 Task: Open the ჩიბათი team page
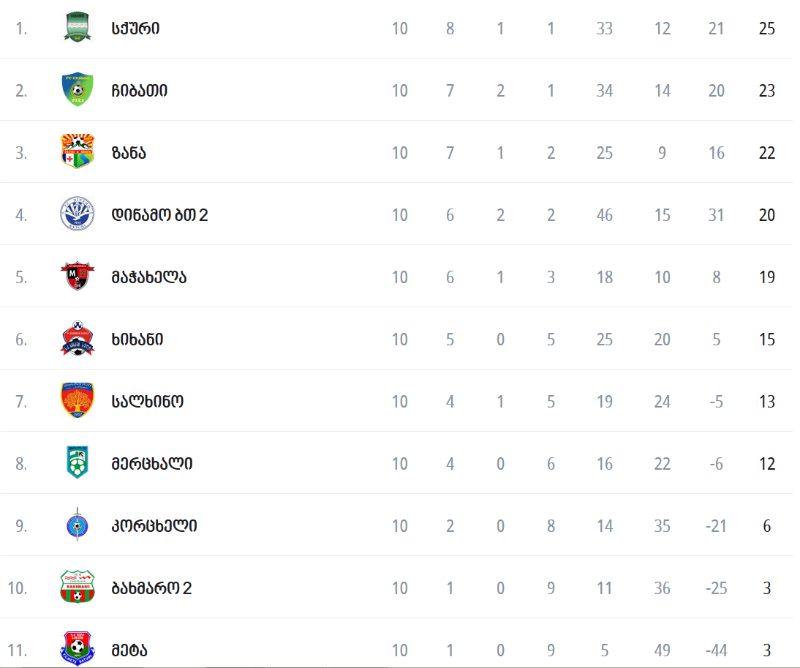139,90
